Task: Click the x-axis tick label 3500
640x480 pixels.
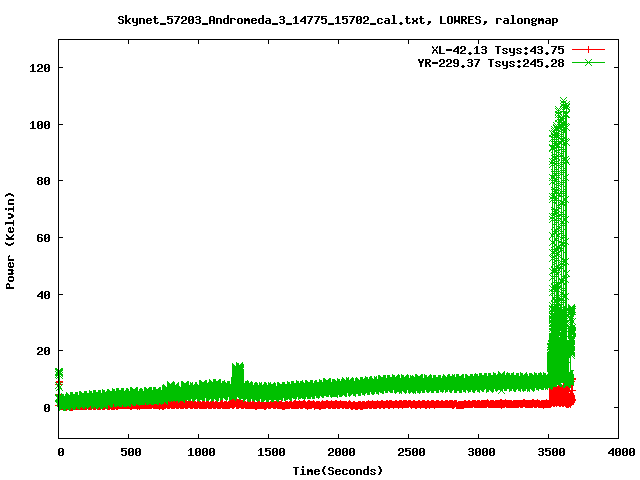Action: point(551,452)
